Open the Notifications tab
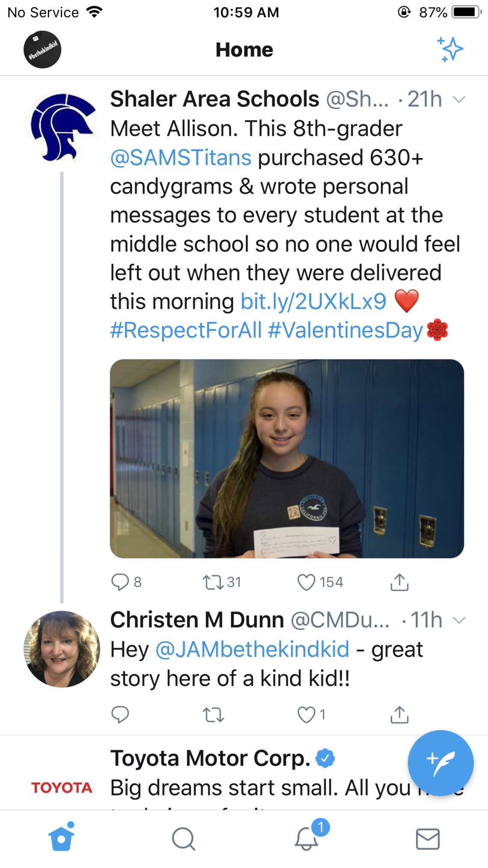Screen dimensions: 488x868 [x=306, y=838]
